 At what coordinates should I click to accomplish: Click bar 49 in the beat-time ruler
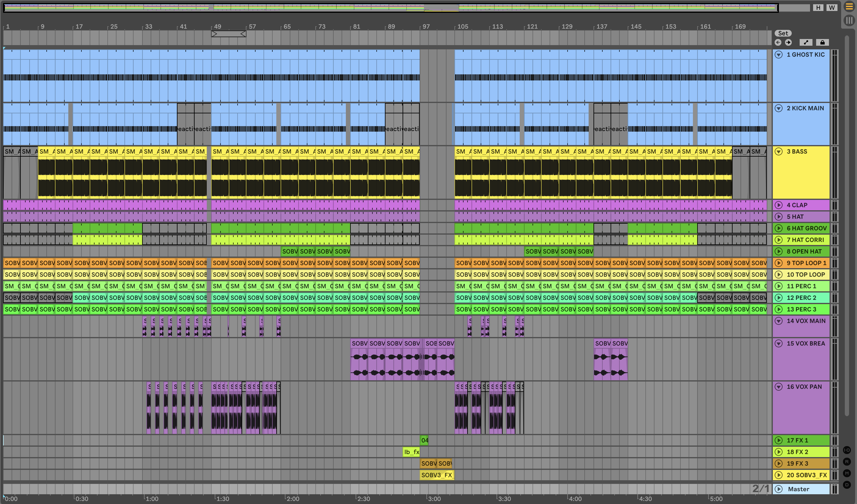pos(218,27)
